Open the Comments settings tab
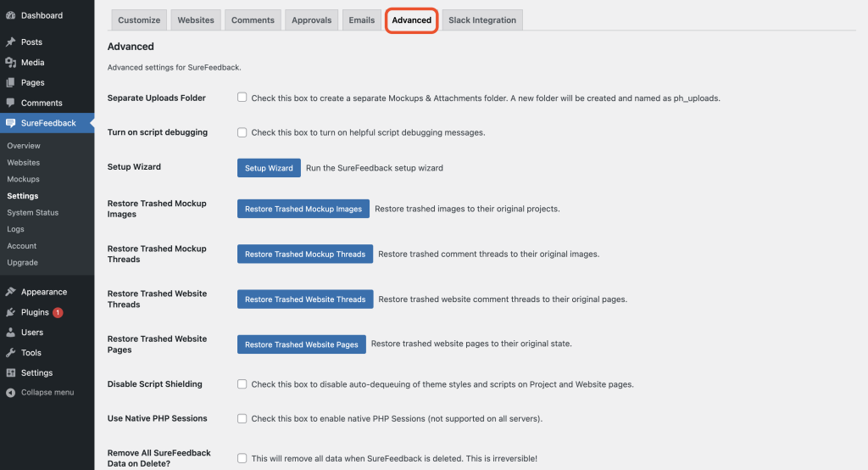 [253, 20]
